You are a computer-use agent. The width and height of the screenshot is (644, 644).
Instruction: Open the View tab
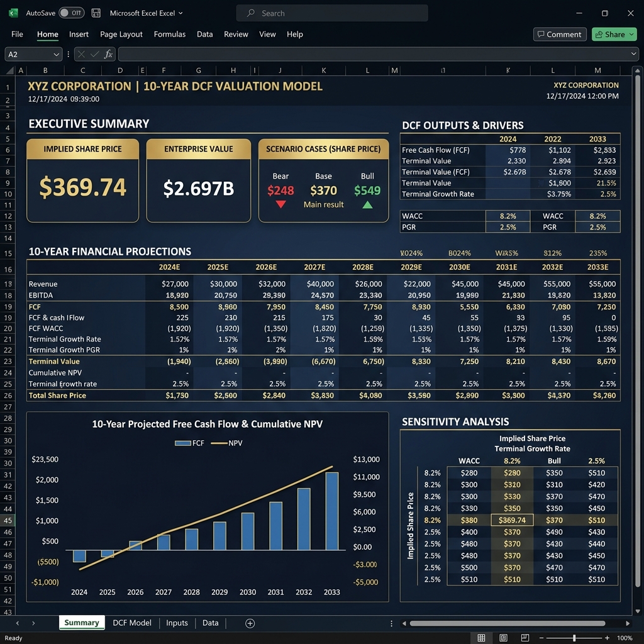pos(267,34)
